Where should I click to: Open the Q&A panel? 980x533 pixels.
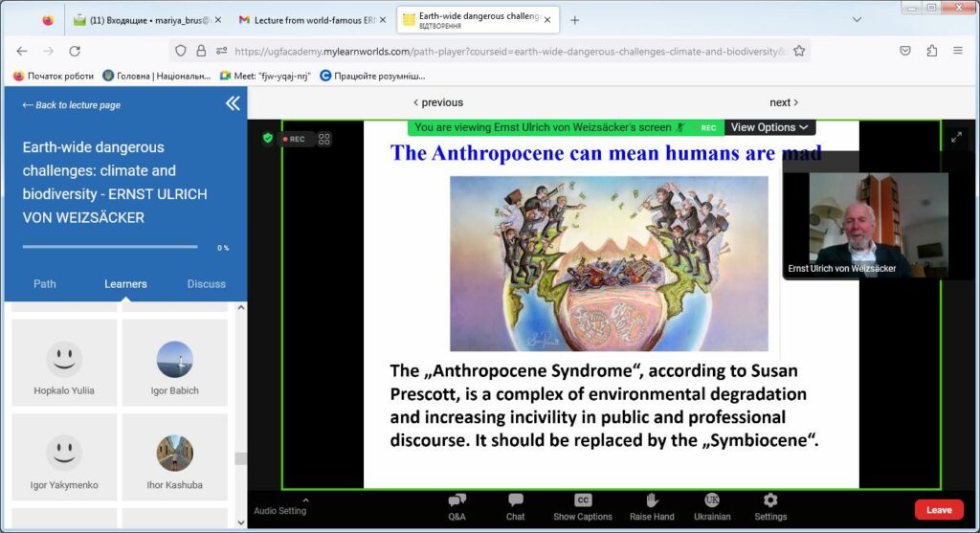[x=457, y=500]
